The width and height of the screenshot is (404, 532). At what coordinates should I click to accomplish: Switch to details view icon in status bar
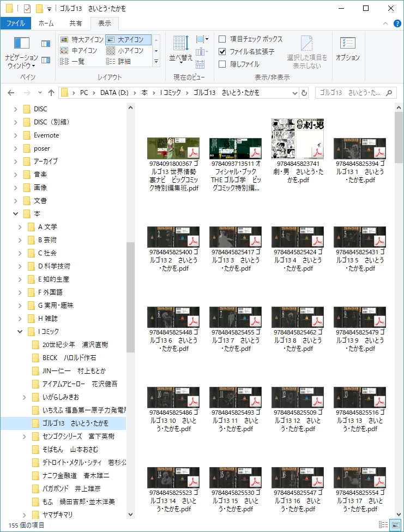(383, 524)
